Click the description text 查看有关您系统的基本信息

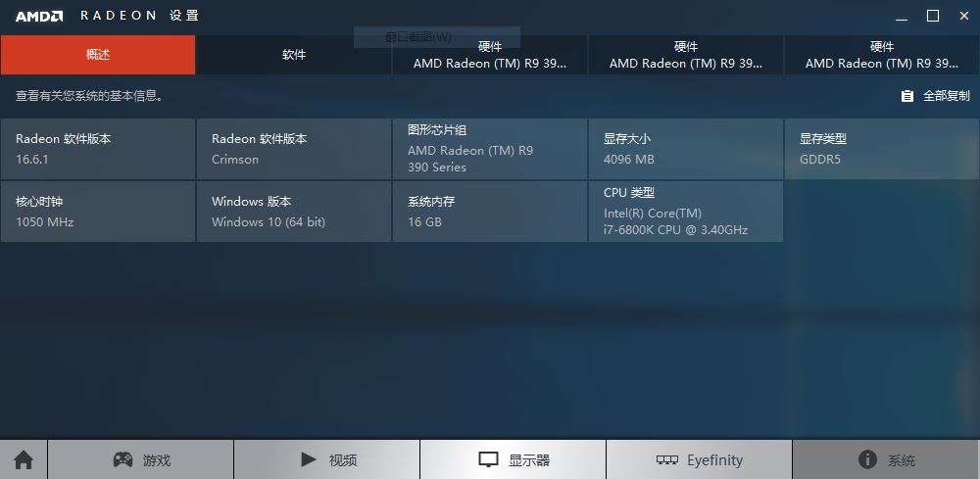tap(89, 96)
